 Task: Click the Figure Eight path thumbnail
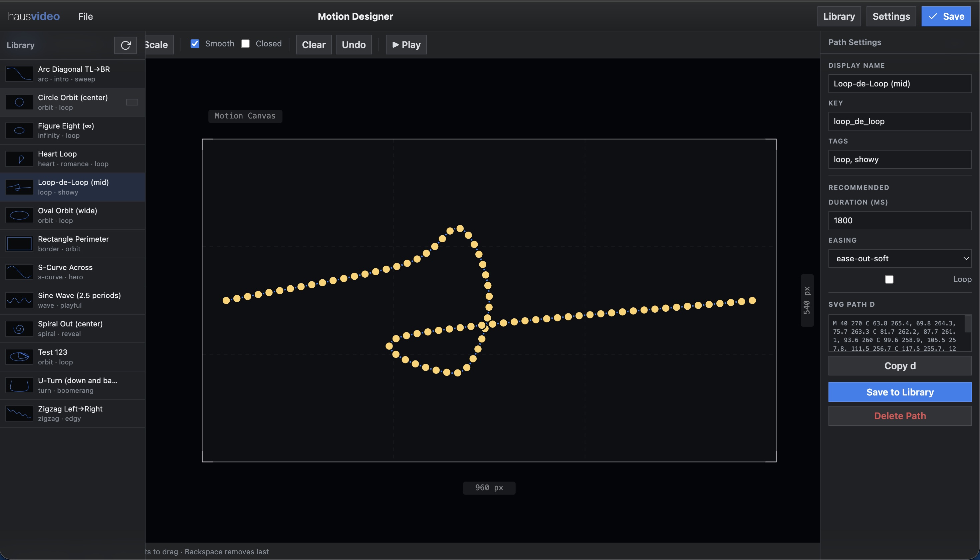[19, 130]
